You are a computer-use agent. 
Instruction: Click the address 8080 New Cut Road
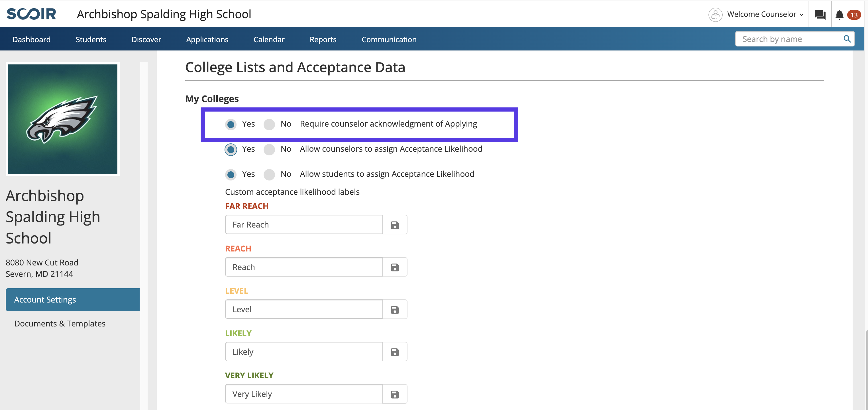tap(42, 263)
